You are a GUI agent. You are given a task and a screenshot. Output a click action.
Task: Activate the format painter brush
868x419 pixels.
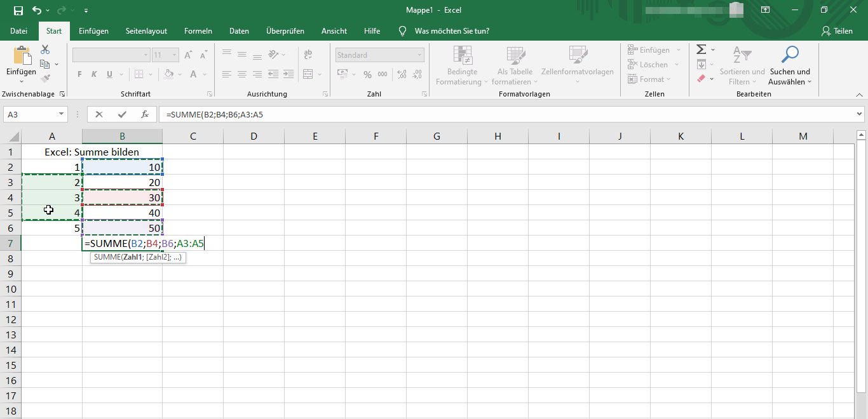[45, 79]
